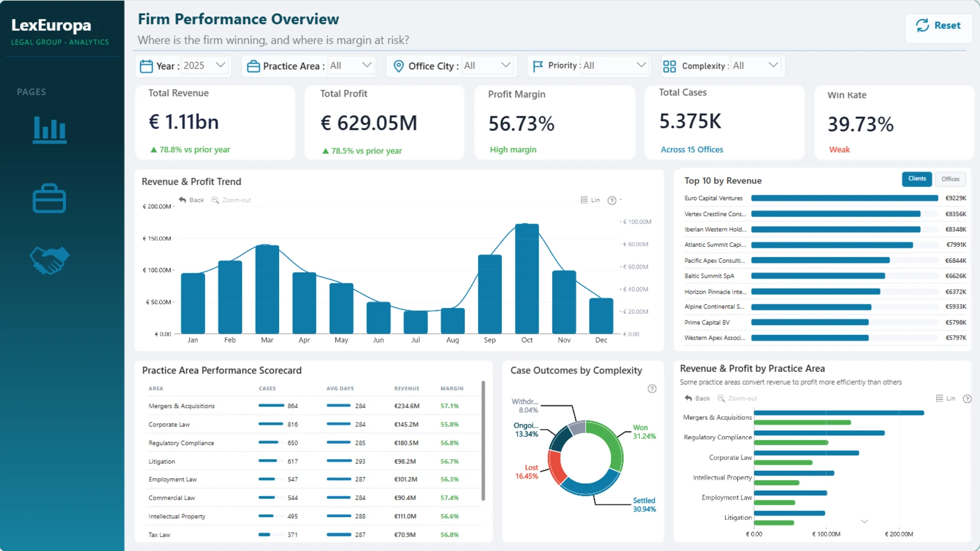Click the Reset refresh icon
The width and height of the screenshot is (980, 551).
coord(922,26)
